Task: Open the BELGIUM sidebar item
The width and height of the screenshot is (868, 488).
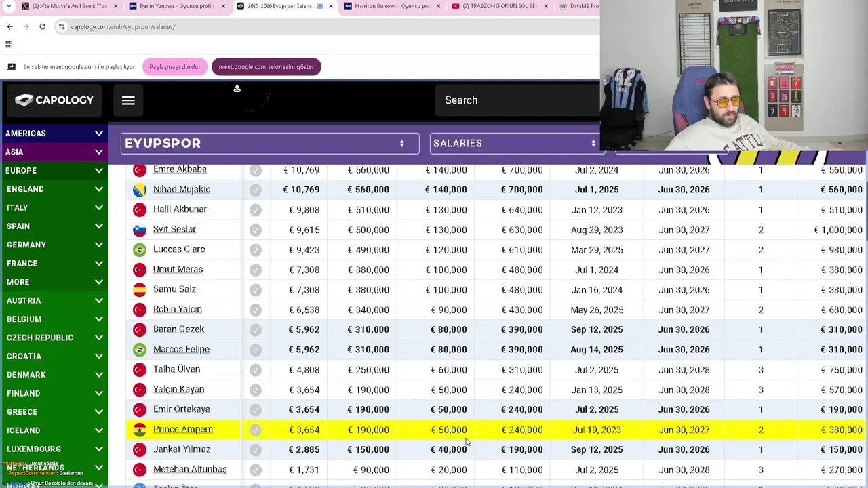Action: click(x=54, y=319)
